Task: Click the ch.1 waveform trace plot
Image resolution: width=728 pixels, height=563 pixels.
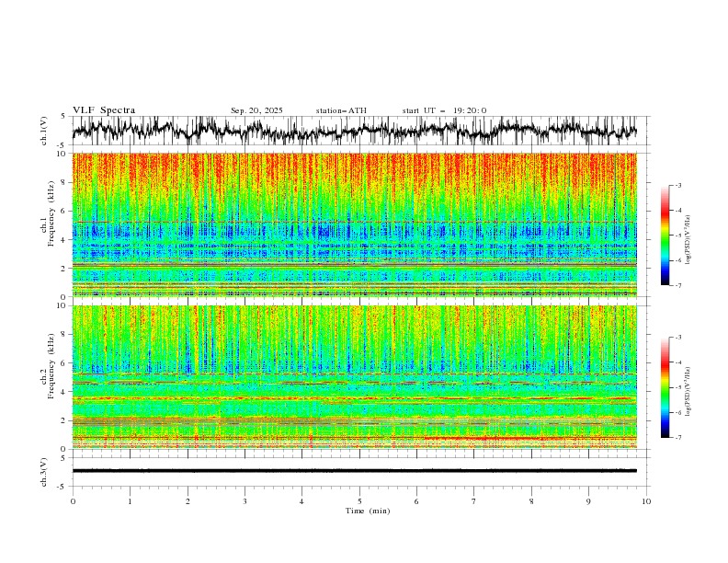Action: [x=354, y=131]
